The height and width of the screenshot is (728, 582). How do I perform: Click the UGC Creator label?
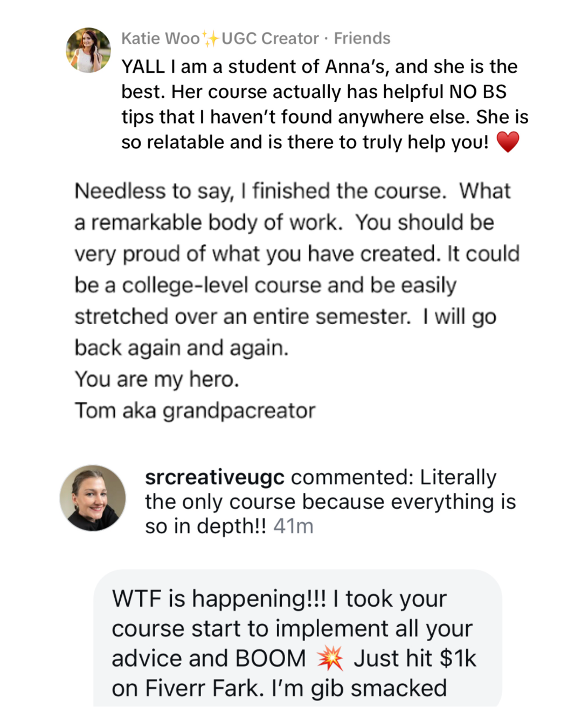pos(270,39)
